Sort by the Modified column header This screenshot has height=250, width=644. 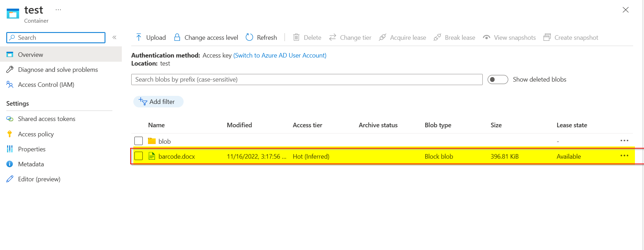[x=239, y=125]
